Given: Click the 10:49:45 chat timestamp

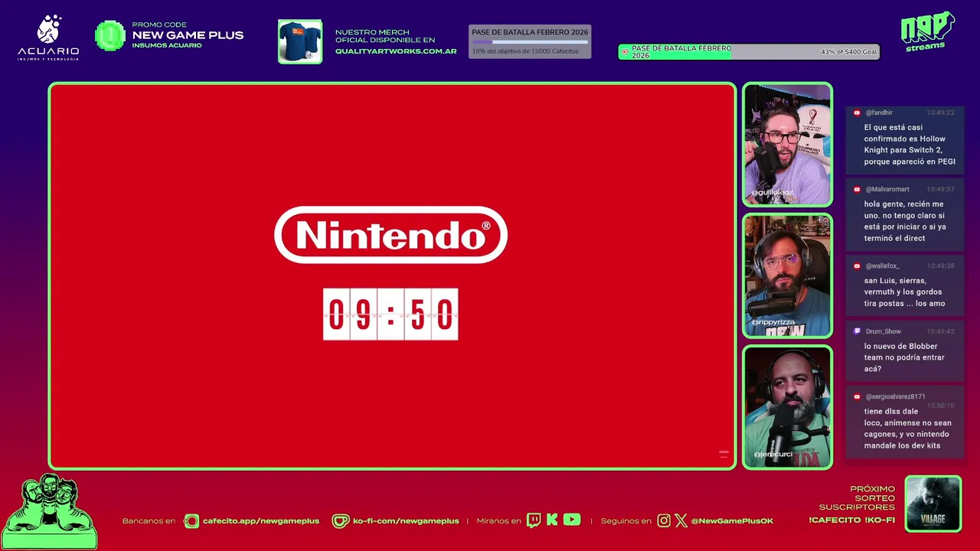Looking at the screenshot, I should click(x=940, y=331).
